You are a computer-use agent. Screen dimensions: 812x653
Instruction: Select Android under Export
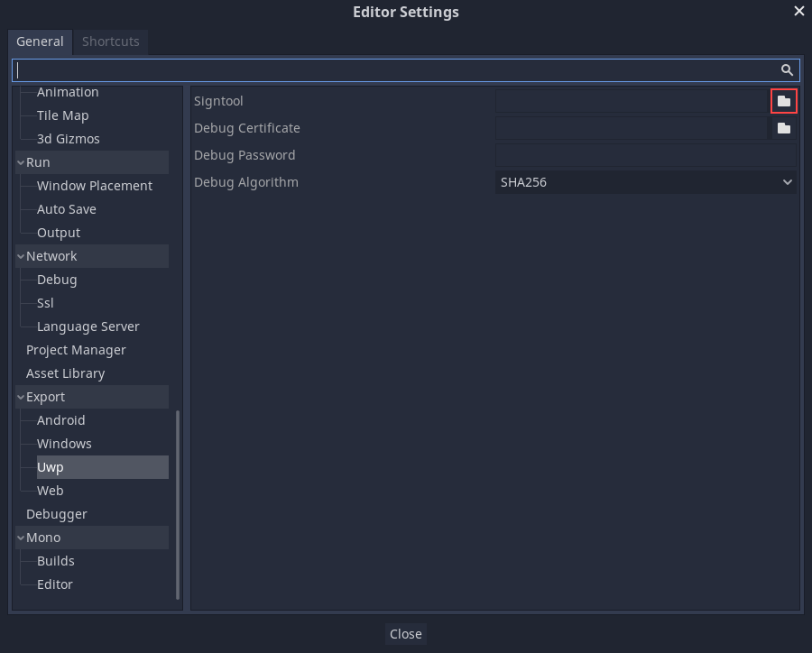point(60,419)
